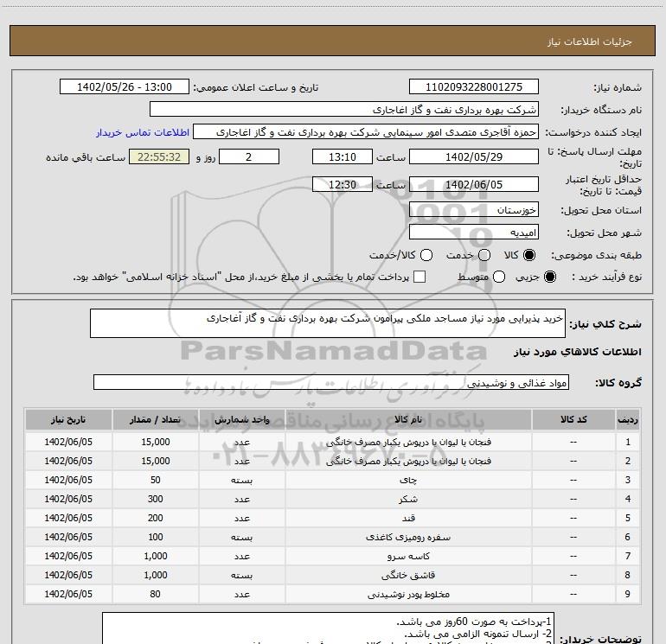
Task: Click the واحد شمارش column header
Action: [x=241, y=419]
